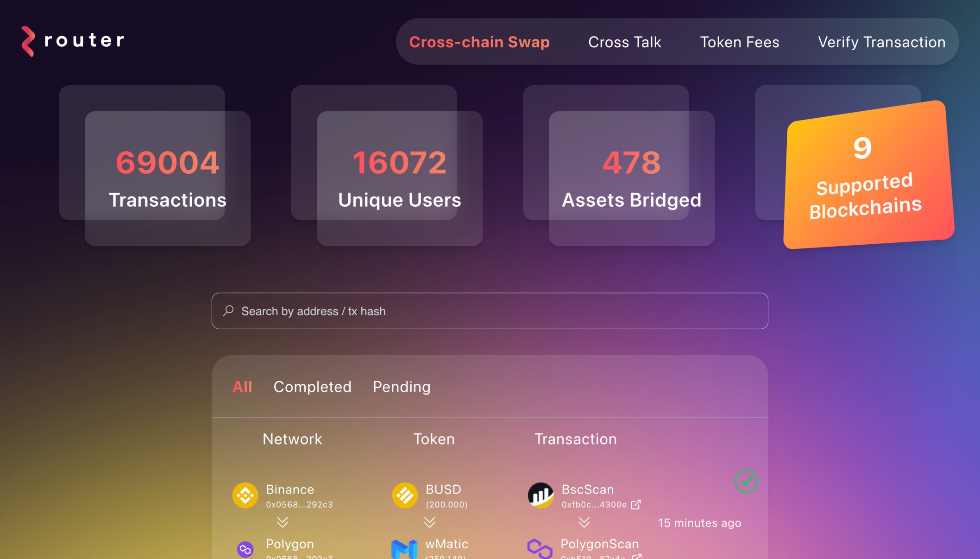The height and width of the screenshot is (559, 980).
Task: Expand the Binance to Polygon network chevron
Action: [x=282, y=523]
